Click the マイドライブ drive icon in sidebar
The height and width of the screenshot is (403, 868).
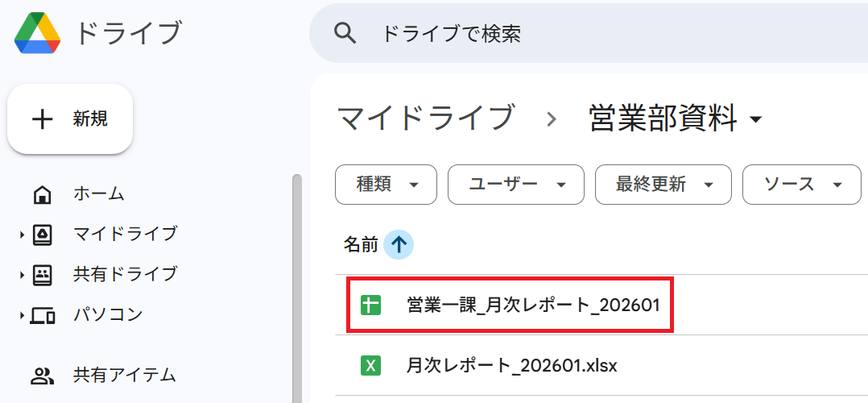(x=43, y=235)
